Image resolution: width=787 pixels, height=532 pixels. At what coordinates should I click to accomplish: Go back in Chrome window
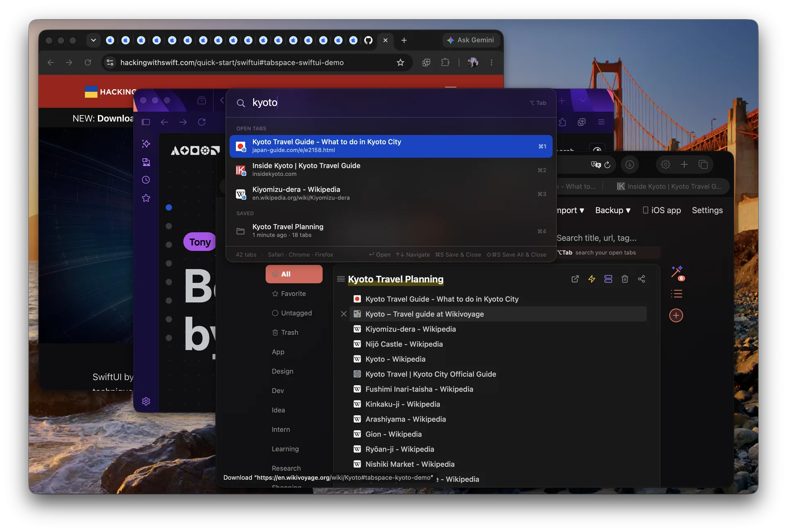click(x=51, y=62)
